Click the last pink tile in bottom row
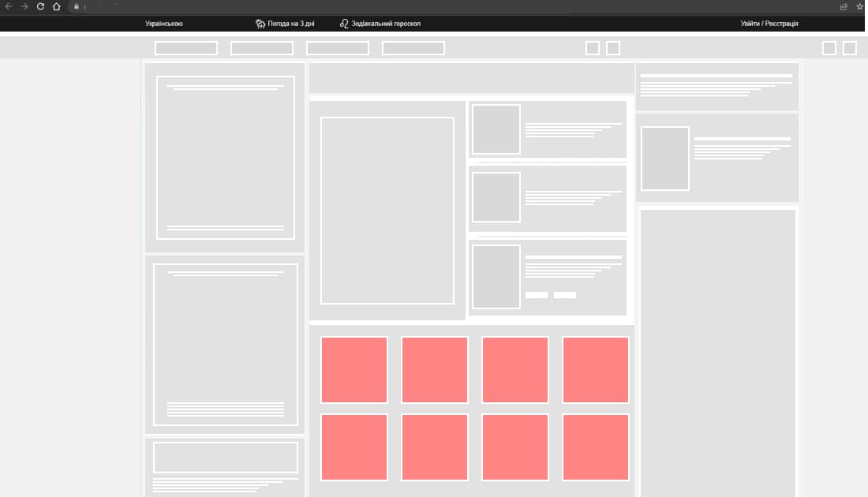 pos(596,447)
